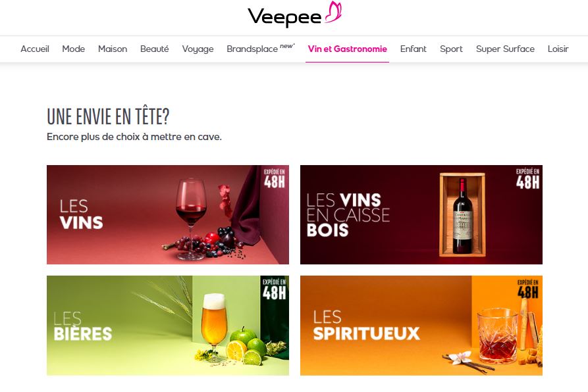Open Les Vins en Caisse Bois banner
588x392 pixels.
pyautogui.click(x=421, y=214)
